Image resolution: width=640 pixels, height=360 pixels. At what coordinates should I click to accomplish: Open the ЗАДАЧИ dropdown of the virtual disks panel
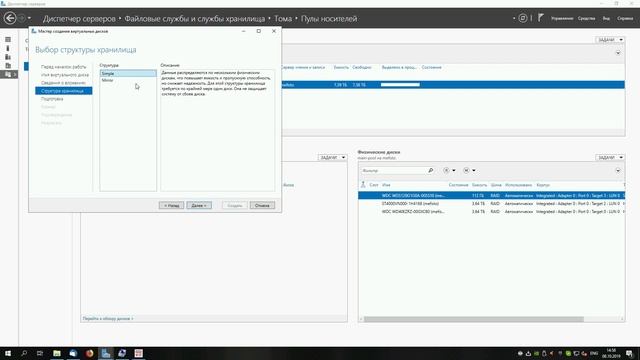coord(332,158)
